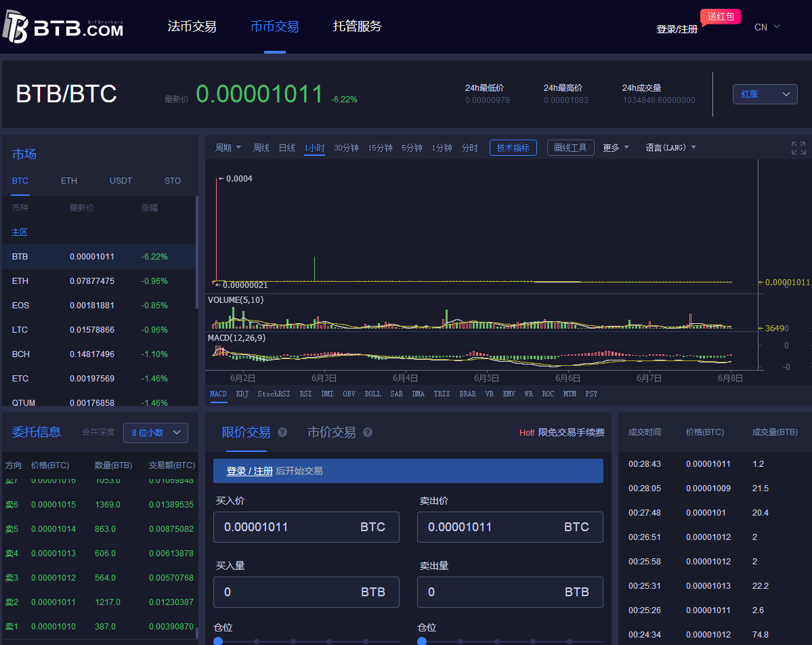Open the 8位小数 depth dropdown

[156, 432]
